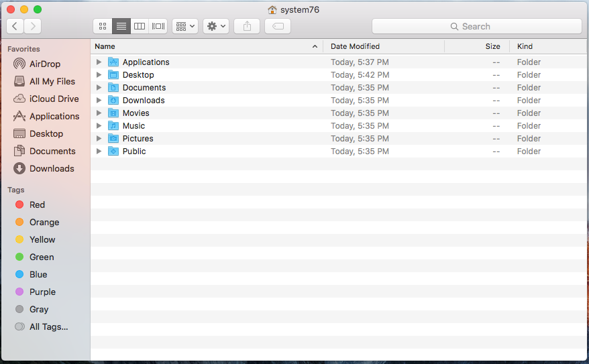Screen dimensions: 589x364
Task: Open AirDrop from the sidebar
Action: 44,64
